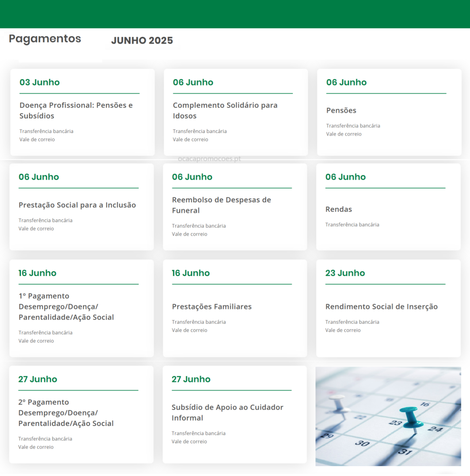
Task: Click the Pensões payment title
Action: (x=341, y=110)
